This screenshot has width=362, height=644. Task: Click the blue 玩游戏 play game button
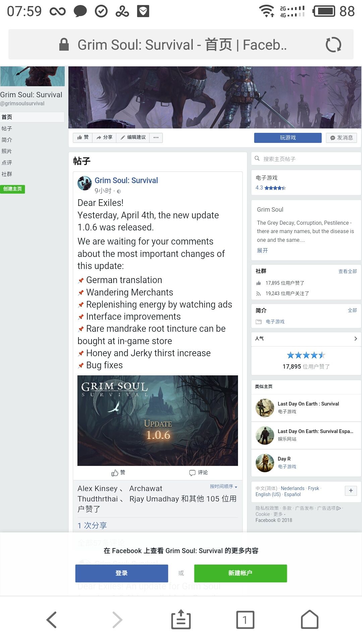tap(288, 138)
